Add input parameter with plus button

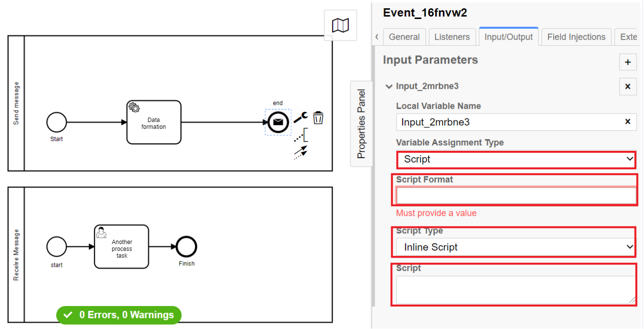click(x=628, y=62)
